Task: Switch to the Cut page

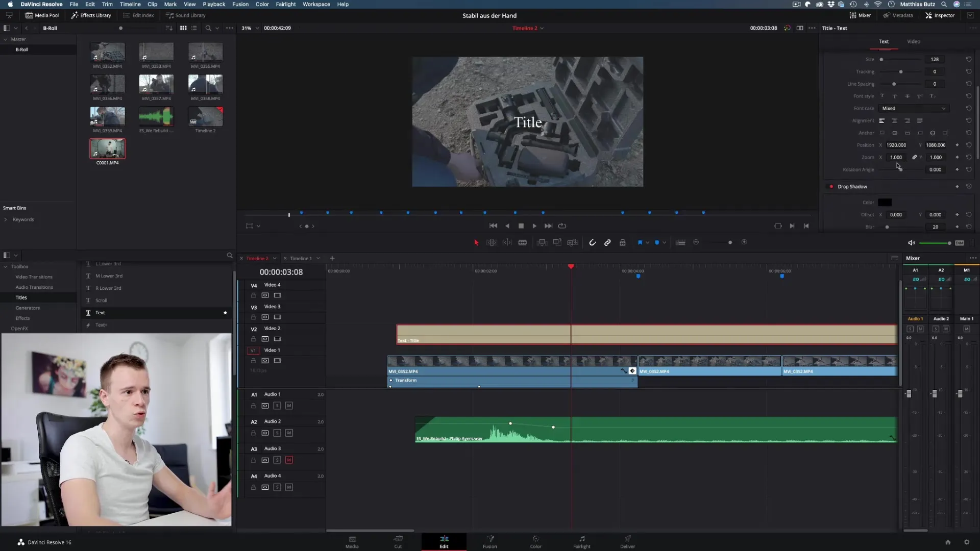Action: pos(398,542)
